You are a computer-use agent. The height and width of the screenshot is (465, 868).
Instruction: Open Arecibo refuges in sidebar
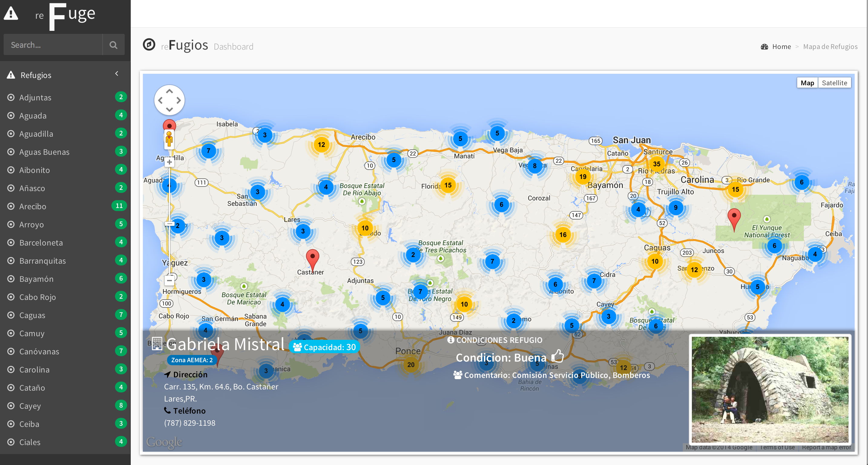(33, 206)
